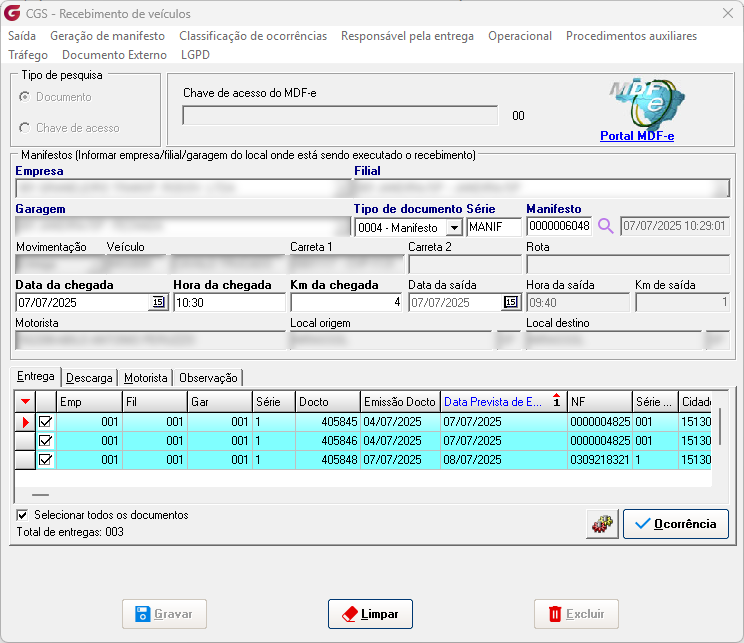Click the Km da chegada field
744x643 pixels.
pyautogui.click(x=346, y=302)
